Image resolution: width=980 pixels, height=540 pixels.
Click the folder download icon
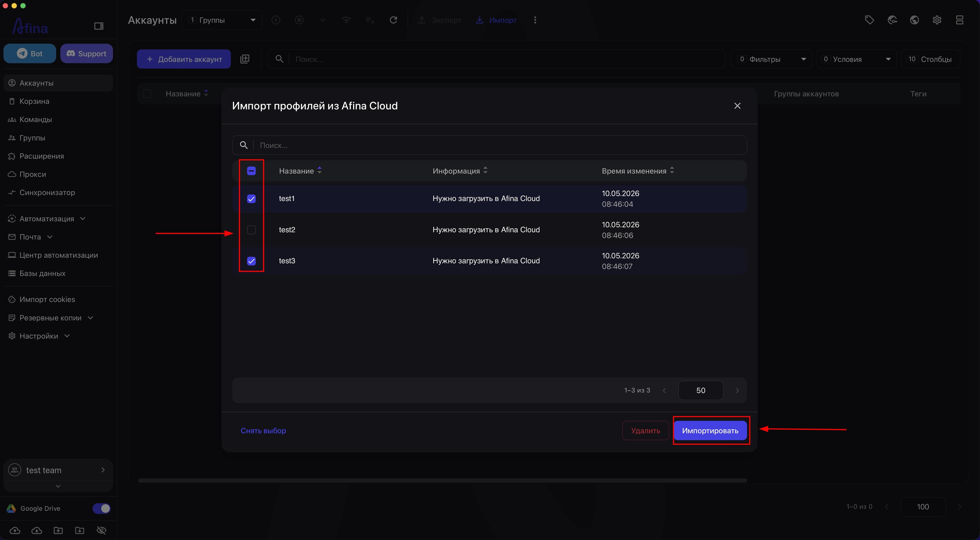coord(80,530)
